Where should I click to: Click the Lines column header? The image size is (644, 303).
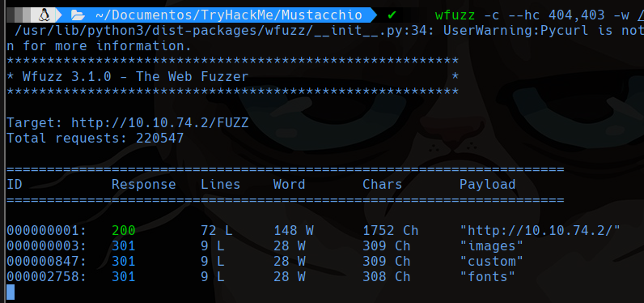[x=221, y=185]
